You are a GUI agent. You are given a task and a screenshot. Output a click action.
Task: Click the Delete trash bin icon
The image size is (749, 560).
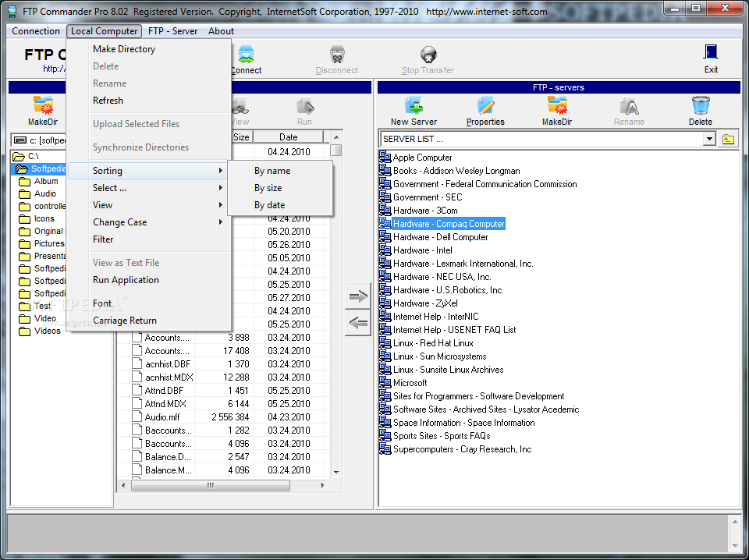(x=701, y=105)
